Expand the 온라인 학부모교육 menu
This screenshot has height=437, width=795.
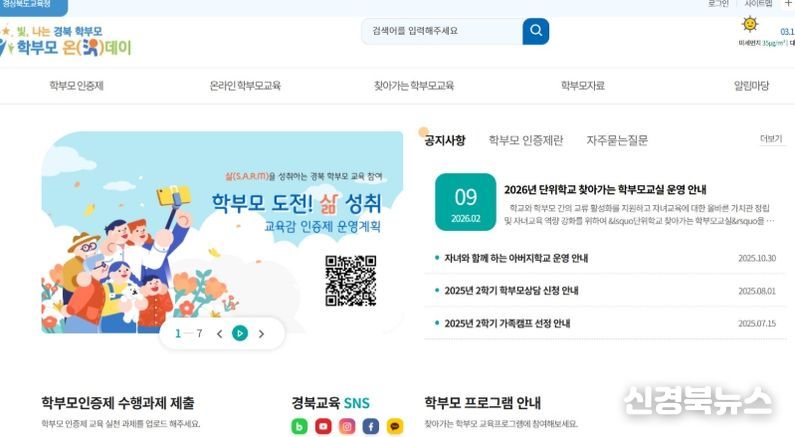(x=245, y=86)
